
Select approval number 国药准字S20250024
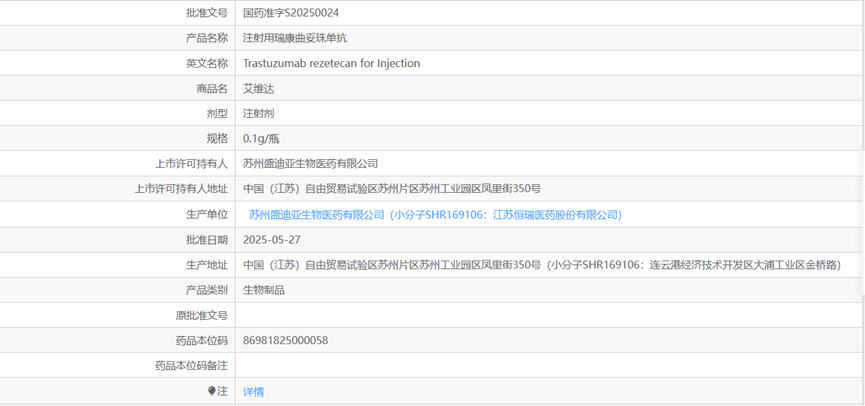click(x=291, y=13)
